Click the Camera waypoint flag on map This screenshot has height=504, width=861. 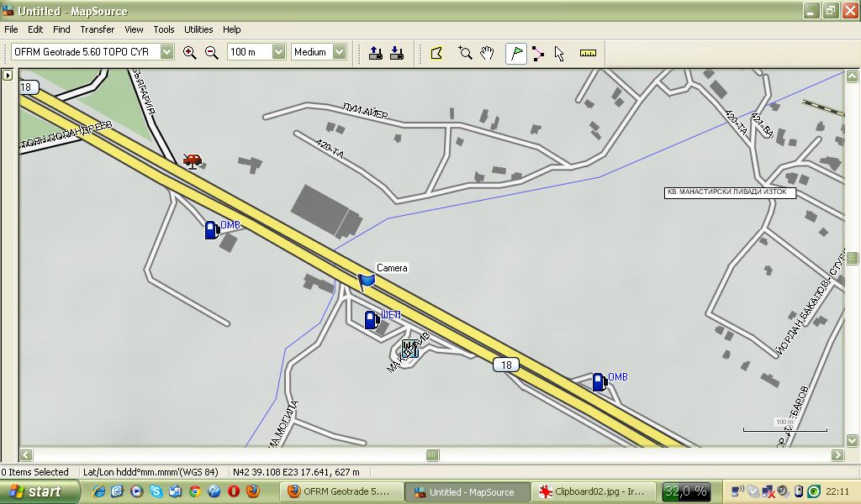[366, 281]
